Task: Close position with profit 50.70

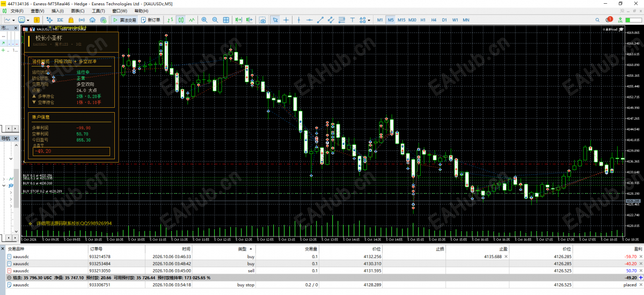Action: [x=641, y=271]
